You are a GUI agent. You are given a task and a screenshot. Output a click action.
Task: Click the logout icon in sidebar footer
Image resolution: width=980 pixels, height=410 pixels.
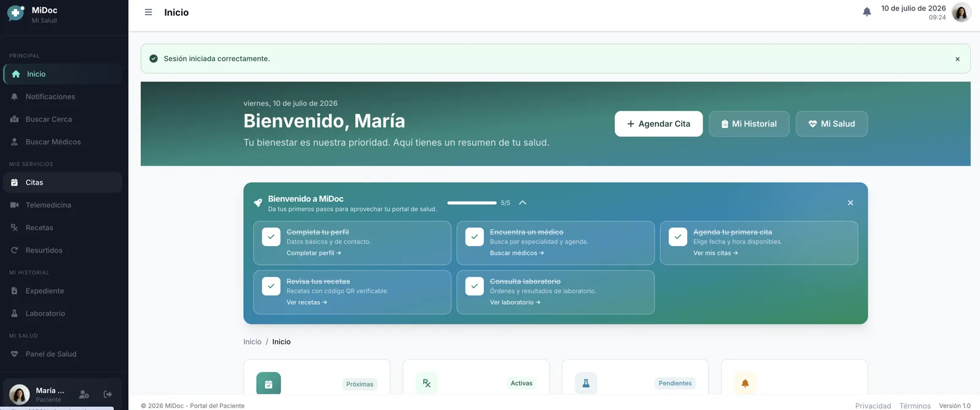click(x=108, y=395)
